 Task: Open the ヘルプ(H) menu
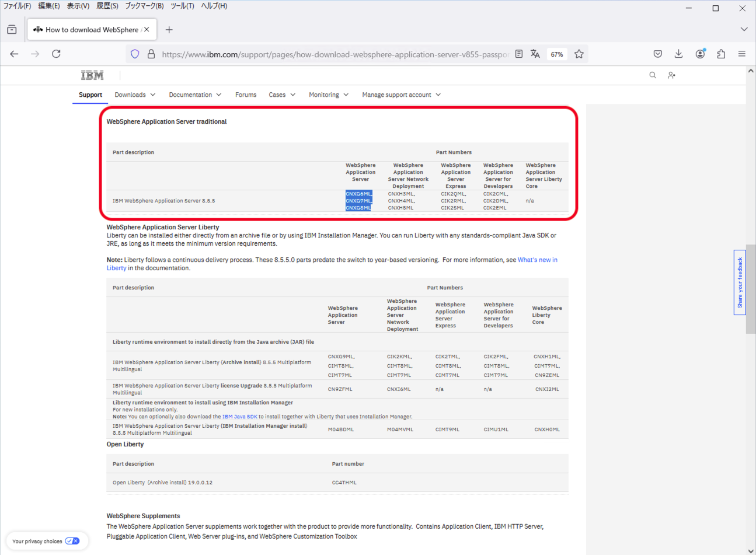tap(214, 6)
